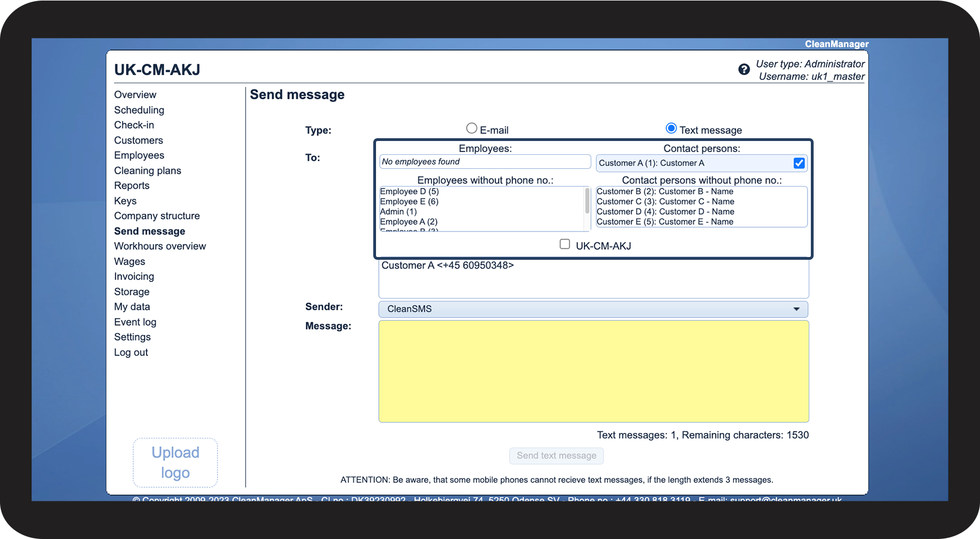Go to the Scheduling page
Screen dimensions: 980x539
[139, 110]
